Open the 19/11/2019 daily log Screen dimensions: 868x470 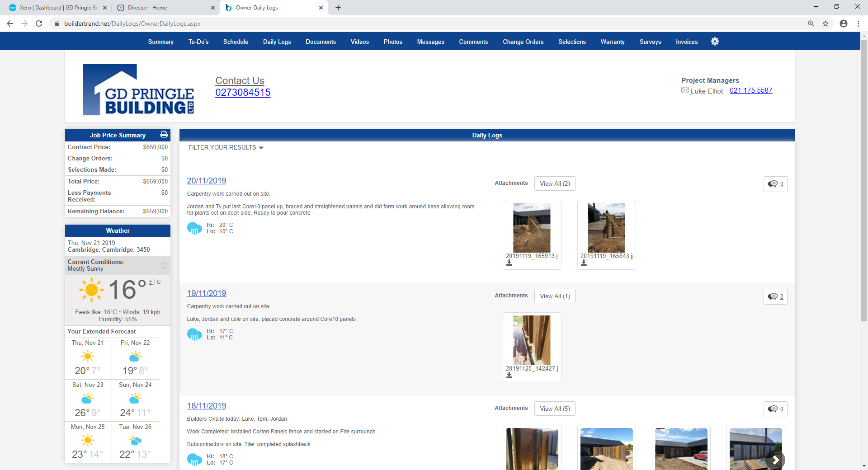click(x=207, y=293)
